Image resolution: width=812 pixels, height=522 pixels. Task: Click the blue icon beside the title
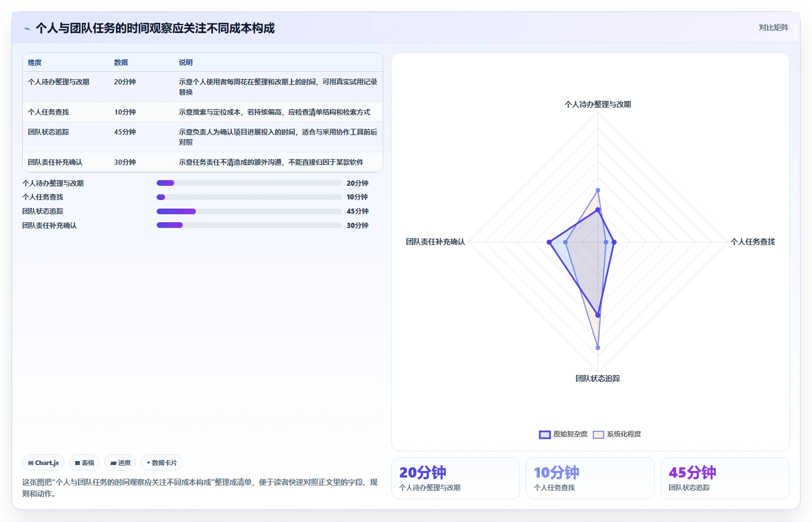click(x=27, y=28)
